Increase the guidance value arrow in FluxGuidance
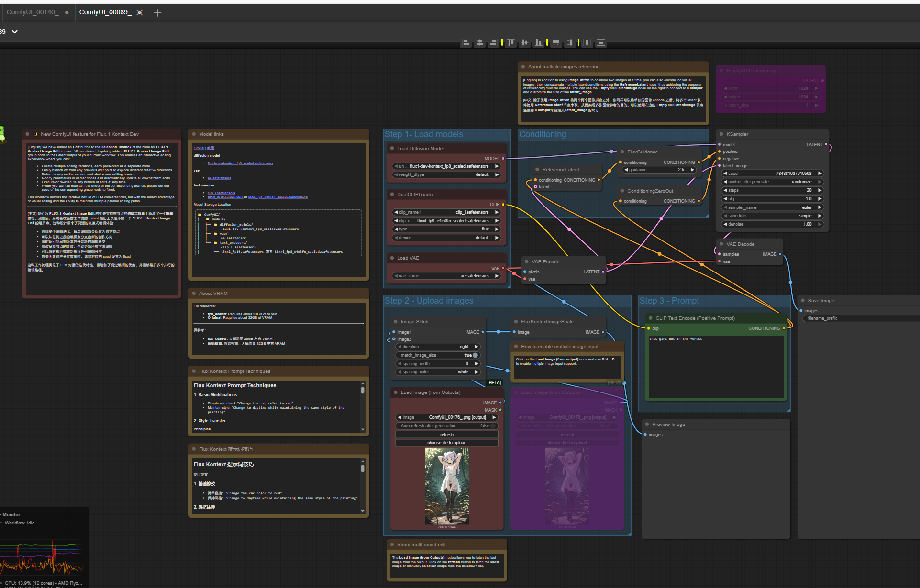 692,170
